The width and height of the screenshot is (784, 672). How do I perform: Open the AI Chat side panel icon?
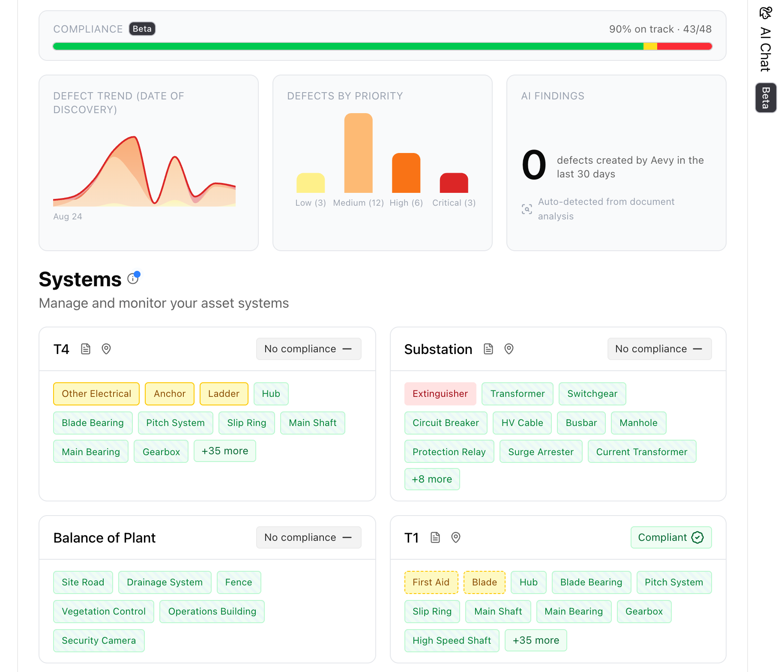[x=766, y=13]
